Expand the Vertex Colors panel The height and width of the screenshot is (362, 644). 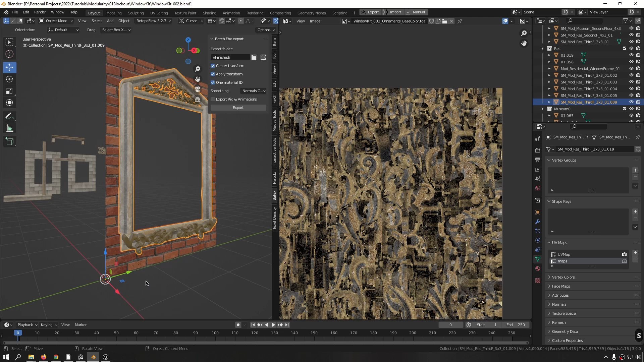coord(563,277)
